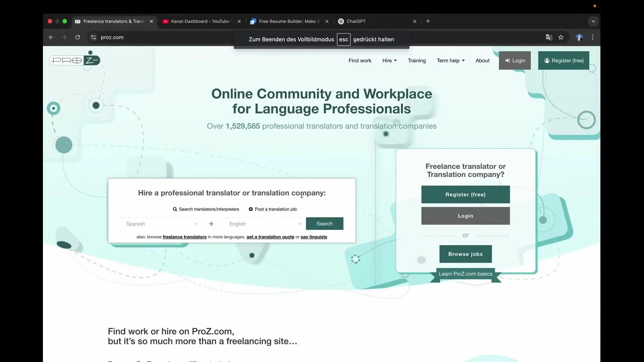Open Google Translate icon in address bar
The width and height of the screenshot is (644, 362).
549,37
